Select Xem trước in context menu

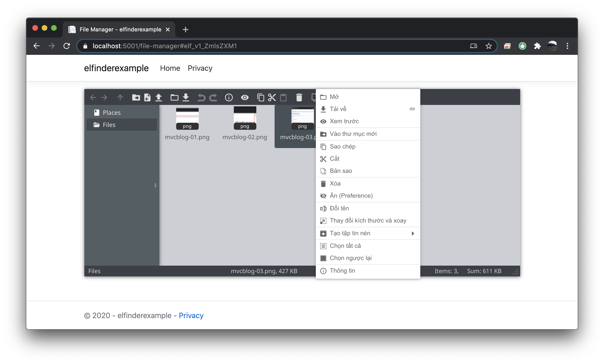point(344,121)
